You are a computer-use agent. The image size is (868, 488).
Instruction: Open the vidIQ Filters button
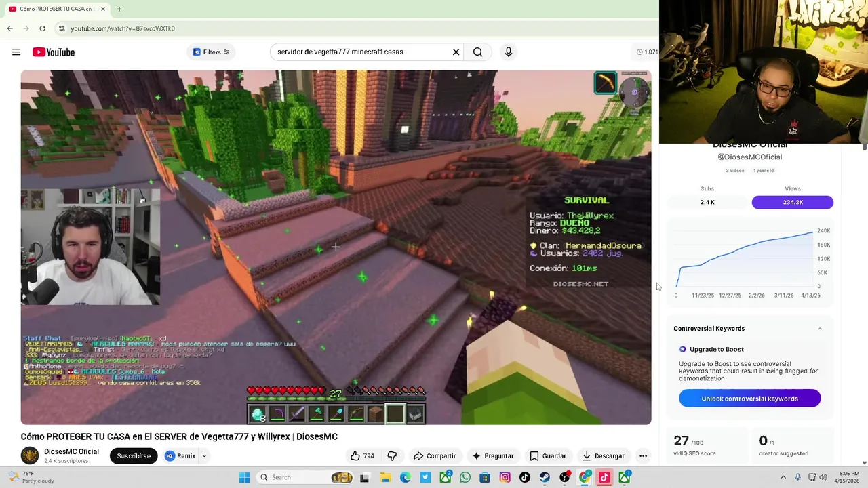coord(211,52)
